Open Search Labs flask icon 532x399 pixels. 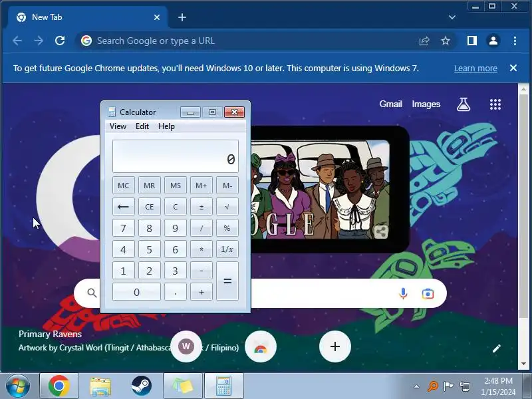click(x=463, y=104)
